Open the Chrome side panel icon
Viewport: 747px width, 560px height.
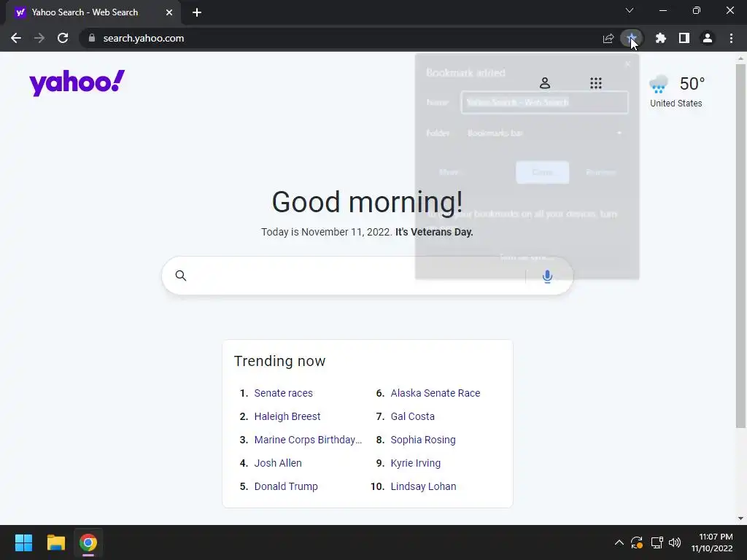[684, 38]
